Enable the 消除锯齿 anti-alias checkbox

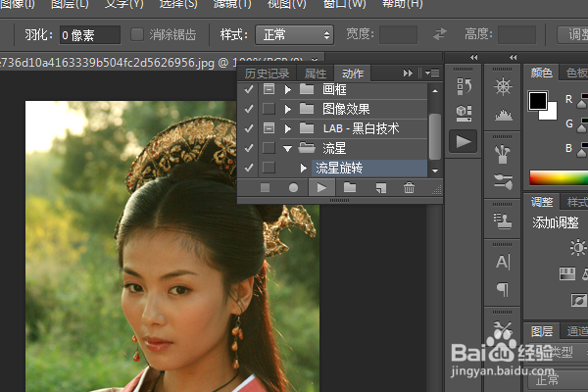click(x=137, y=35)
